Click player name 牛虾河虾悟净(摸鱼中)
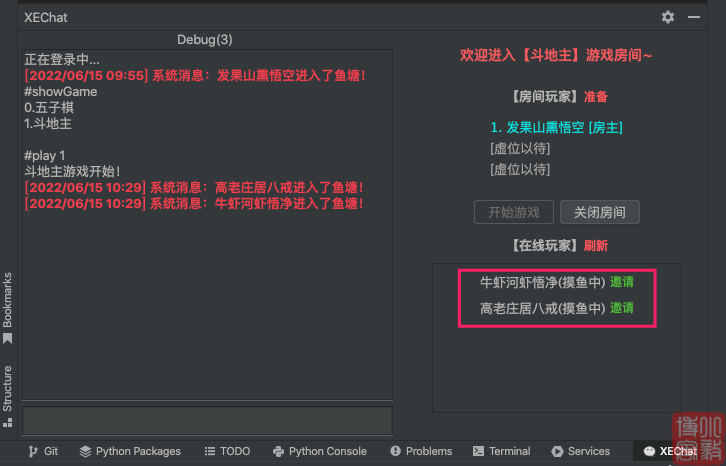726x466 pixels. click(x=542, y=282)
